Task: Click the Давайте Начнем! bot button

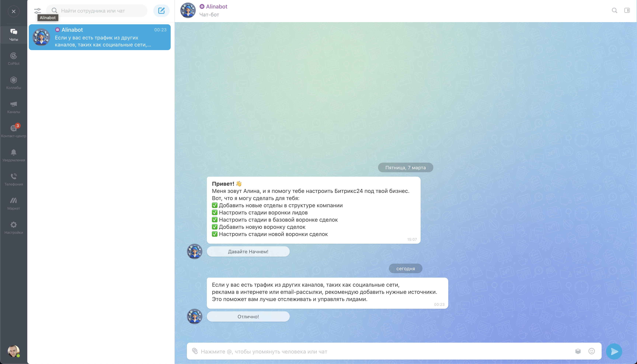Action: [x=248, y=251]
